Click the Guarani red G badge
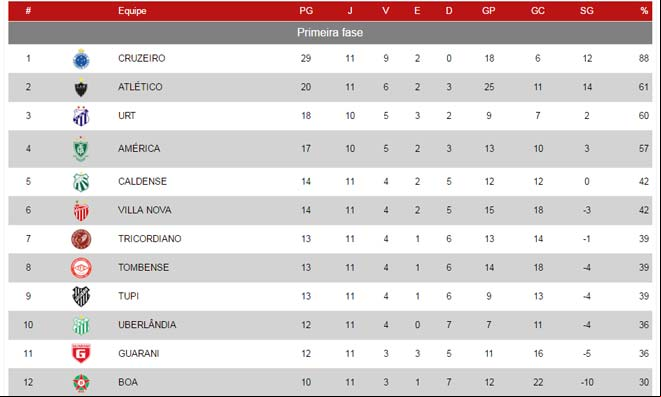The width and height of the screenshot is (661, 397). (81, 353)
